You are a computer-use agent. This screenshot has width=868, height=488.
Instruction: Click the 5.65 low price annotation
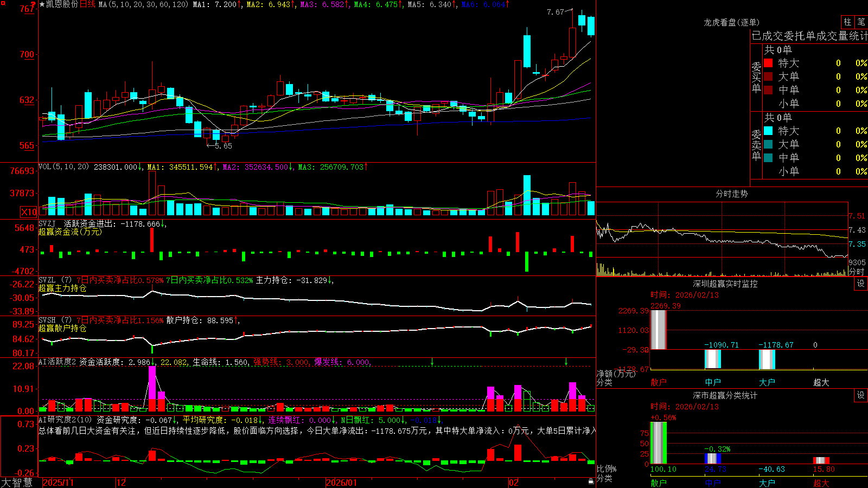tap(223, 146)
